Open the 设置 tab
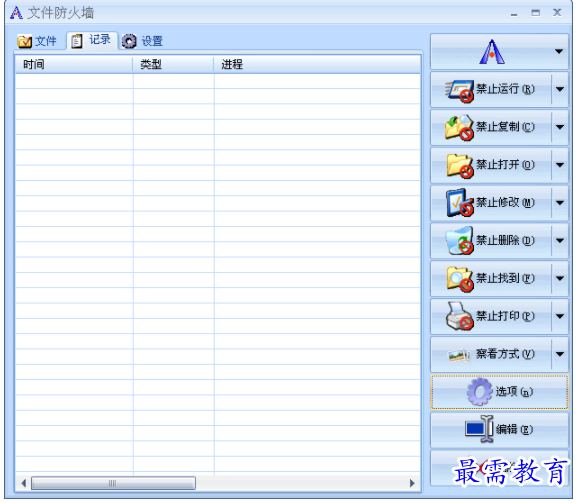Screen dimensions: 576x503 tap(143, 41)
